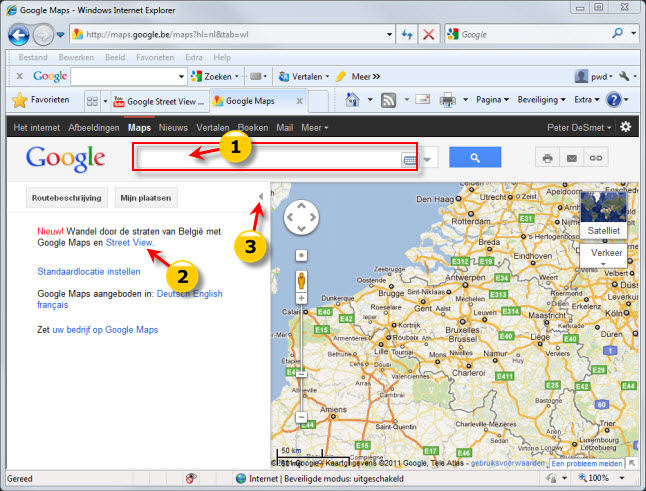Click the Routebeschrijving button
This screenshot has height=491, width=646.
tap(66, 198)
